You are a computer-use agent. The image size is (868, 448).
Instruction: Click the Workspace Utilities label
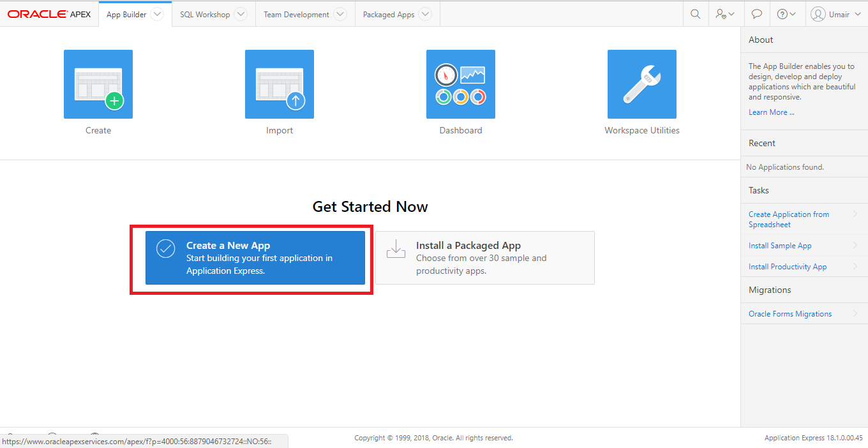(642, 130)
